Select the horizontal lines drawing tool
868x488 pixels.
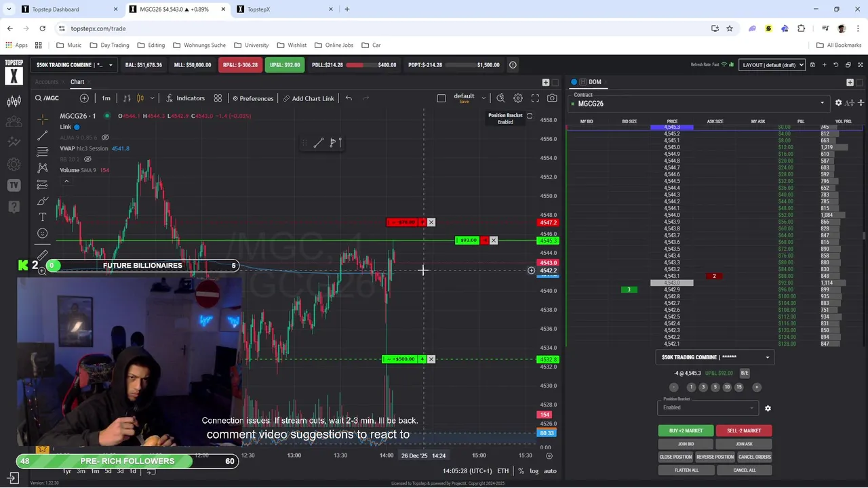tap(43, 151)
